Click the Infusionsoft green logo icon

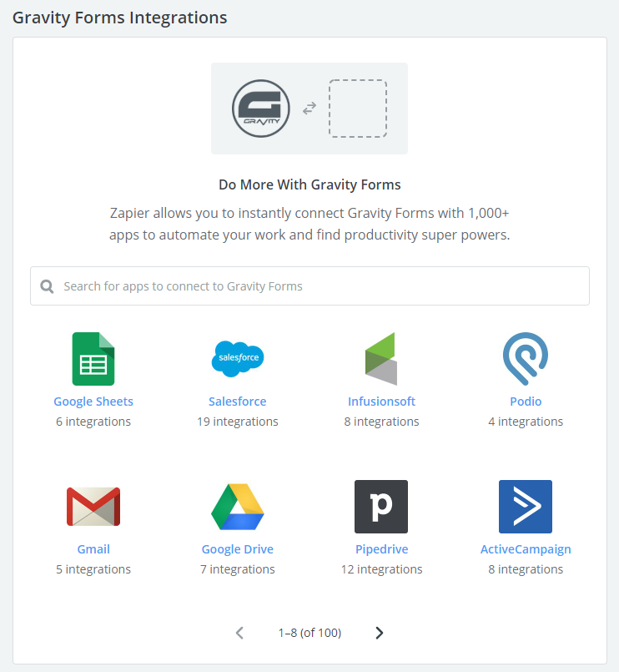(x=381, y=359)
